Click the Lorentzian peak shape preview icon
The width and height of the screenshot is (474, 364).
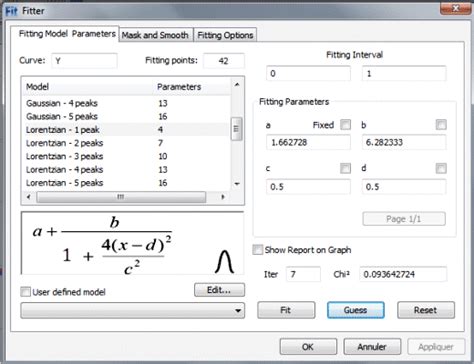click(224, 262)
